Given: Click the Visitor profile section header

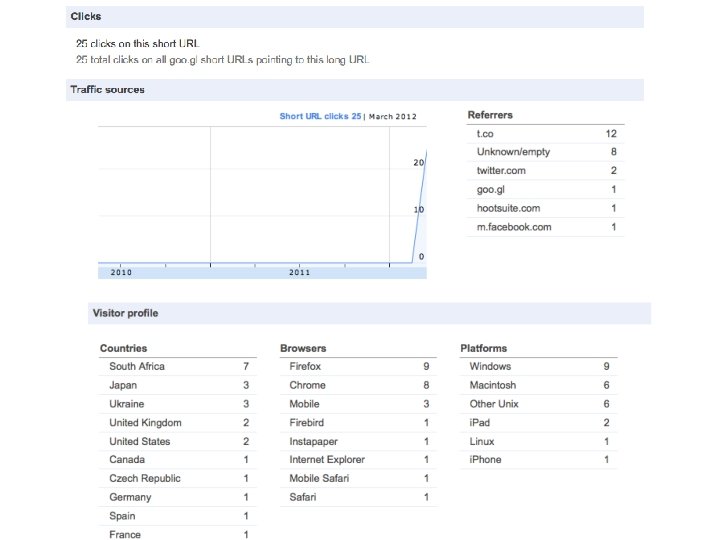Looking at the screenshot, I should point(125,313).
